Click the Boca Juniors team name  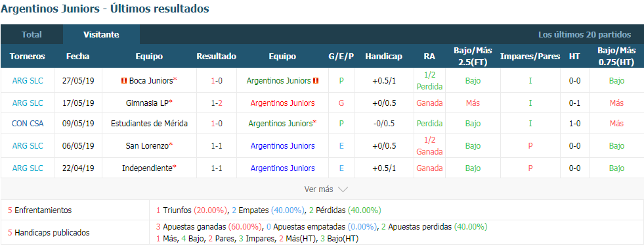pyautogui.click(x=150, y=81)
